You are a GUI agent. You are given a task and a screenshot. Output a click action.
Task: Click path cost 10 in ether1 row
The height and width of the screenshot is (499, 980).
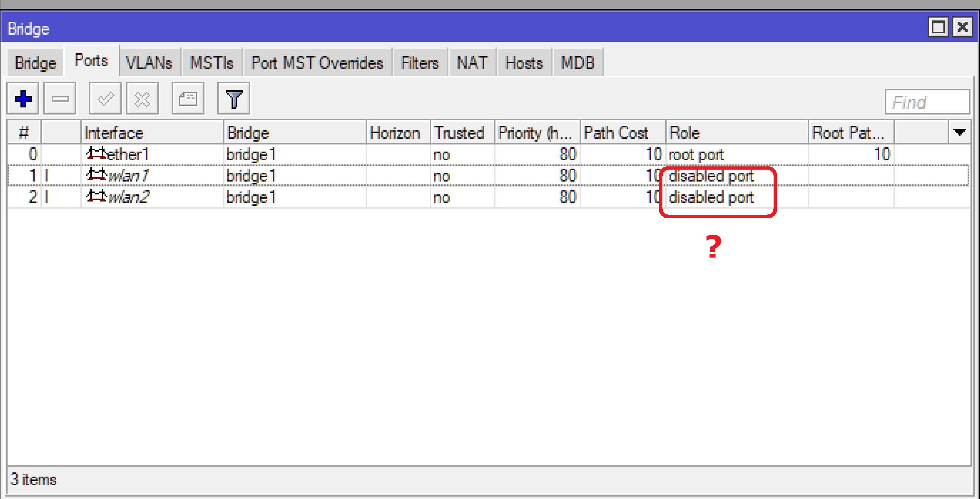[x=654, y=154]
